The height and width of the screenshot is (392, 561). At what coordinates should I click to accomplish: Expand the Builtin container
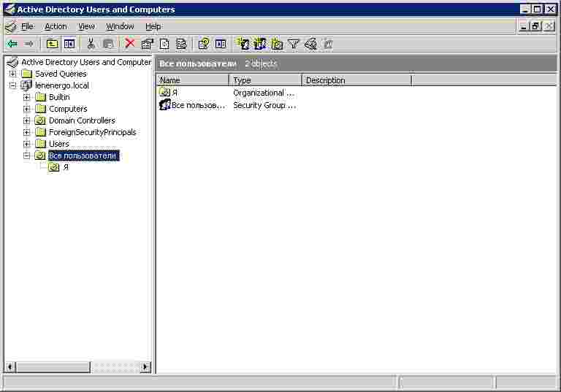26,97
